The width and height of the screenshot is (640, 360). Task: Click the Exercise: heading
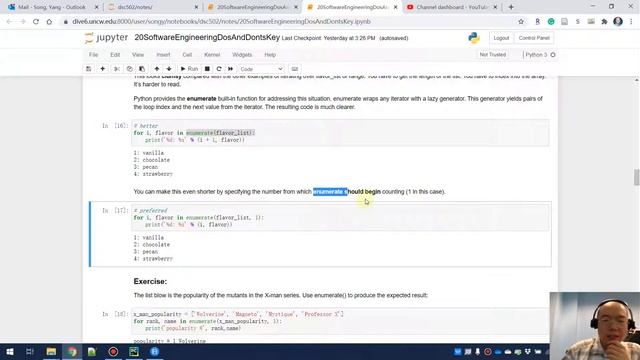[x=150, y=282]
